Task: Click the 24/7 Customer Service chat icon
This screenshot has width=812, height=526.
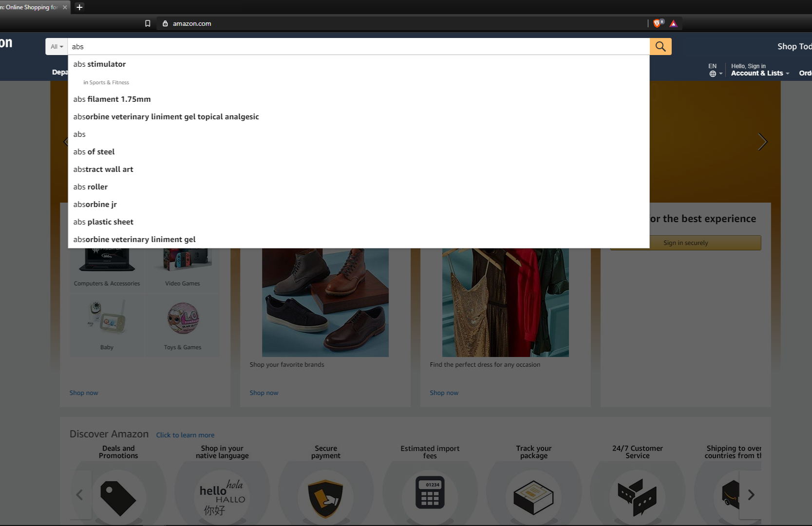Action: pos(638,498)
